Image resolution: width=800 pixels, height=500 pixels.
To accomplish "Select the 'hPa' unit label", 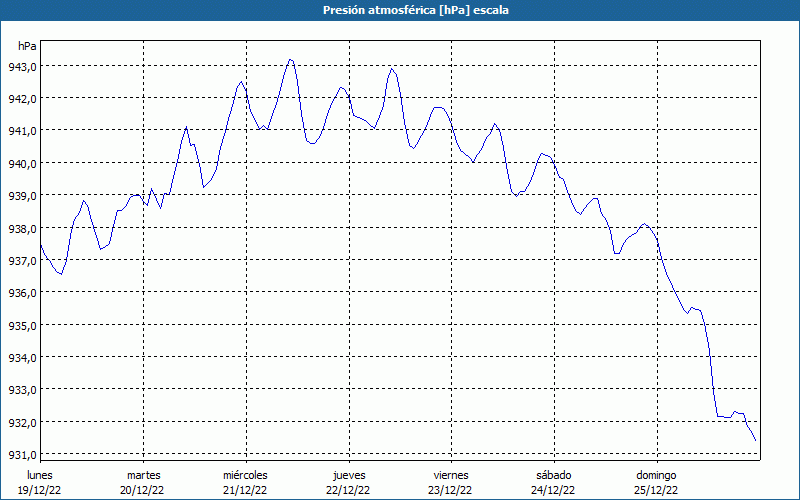I will tap(27, 46).
